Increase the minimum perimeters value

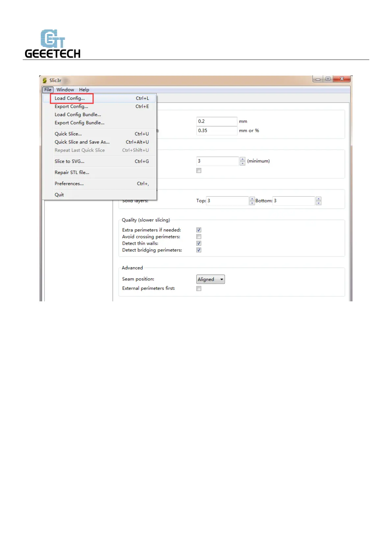pos(243,159)
